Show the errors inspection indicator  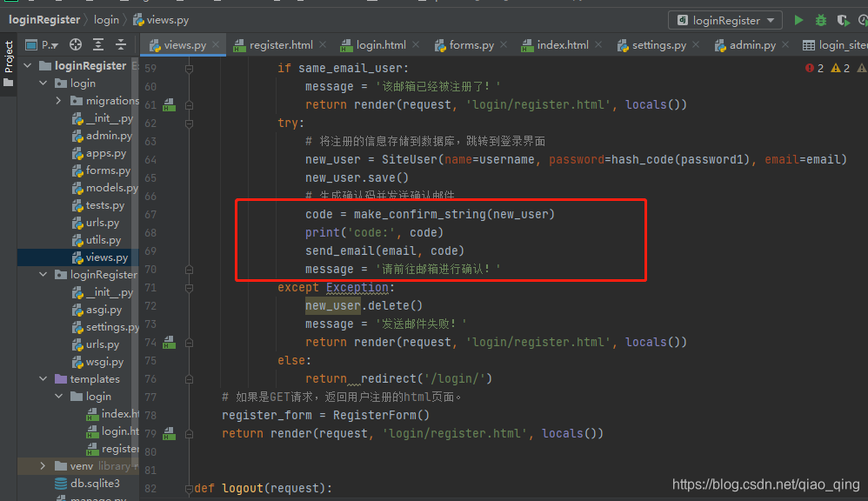click(x=814, y=68)
